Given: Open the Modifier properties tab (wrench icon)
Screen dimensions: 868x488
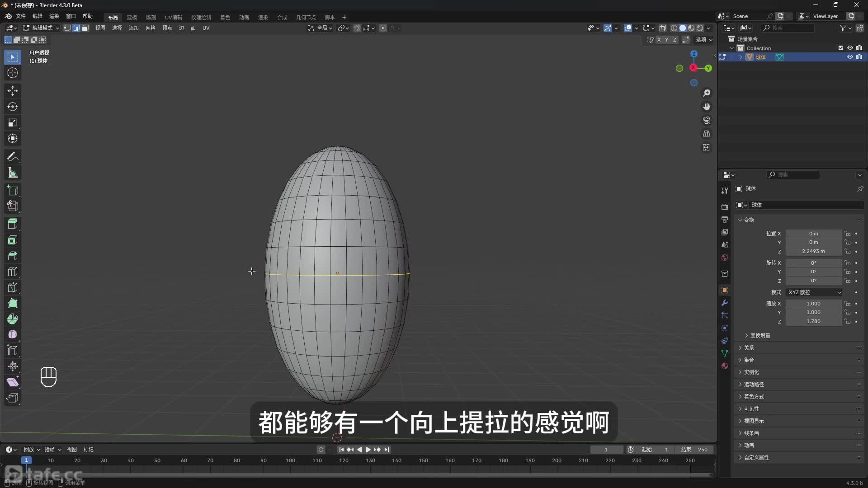Looking at the screenshot, I should [724, 302].
